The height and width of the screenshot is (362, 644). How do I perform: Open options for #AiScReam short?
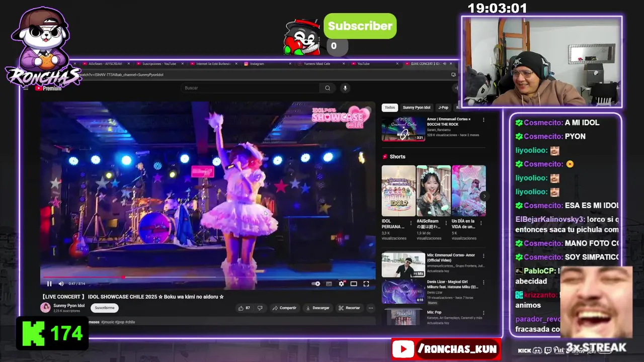coord(446,223)
